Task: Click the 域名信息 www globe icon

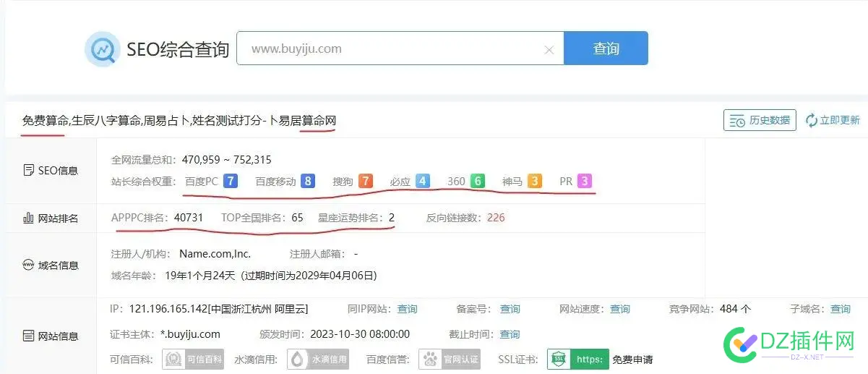Action: (x=28, y=265)
